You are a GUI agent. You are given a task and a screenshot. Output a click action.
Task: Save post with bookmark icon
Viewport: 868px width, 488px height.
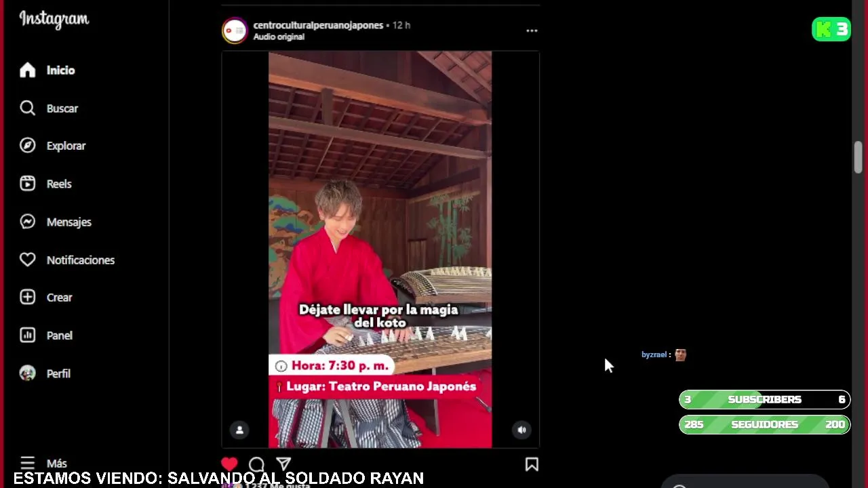pyautogui.click(x=532, y=464)
